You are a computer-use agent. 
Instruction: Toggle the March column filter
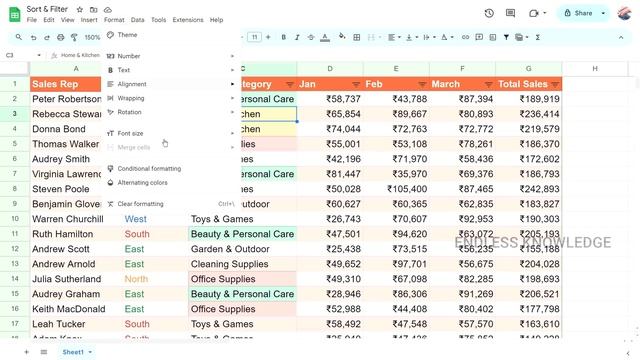(488, 84)
